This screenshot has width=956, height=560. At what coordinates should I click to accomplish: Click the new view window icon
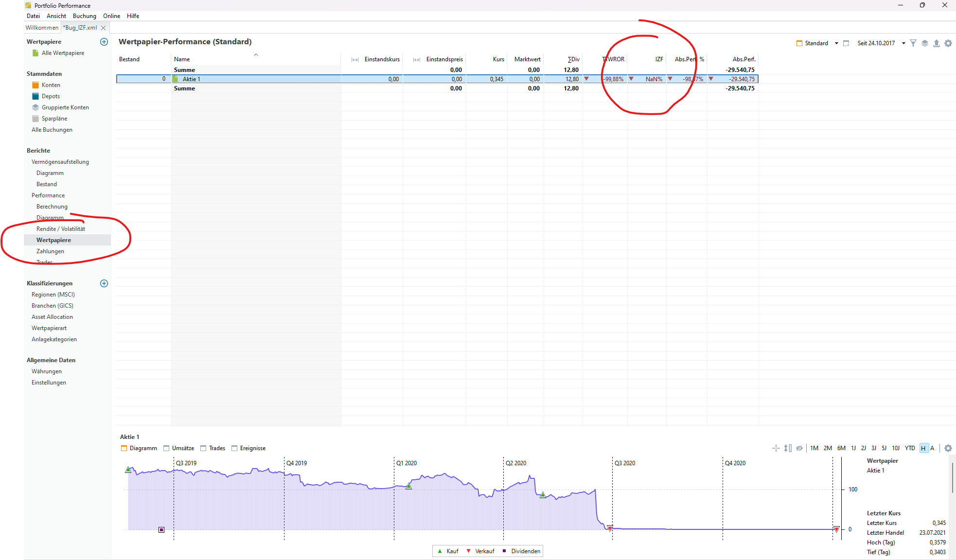[x=846, y=43]
